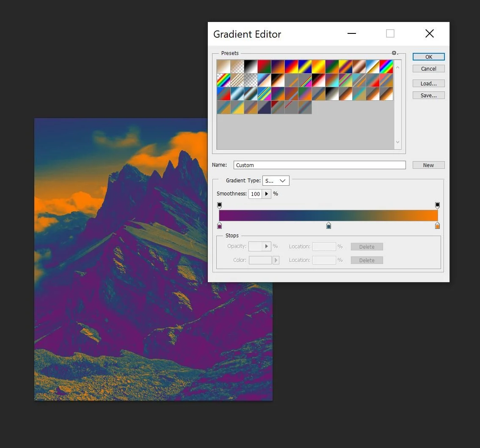Click inside the gradient Name field
480x448 pixels.
[x=320, y=165]
